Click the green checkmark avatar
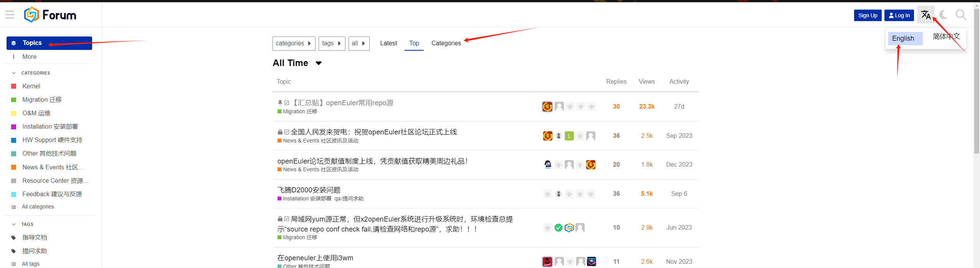This screenshot has height=268, width=980. (559, 228)
